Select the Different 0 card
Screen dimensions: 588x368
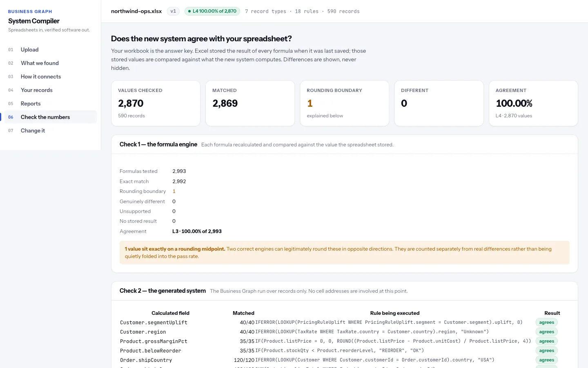(x=439, y=103)
